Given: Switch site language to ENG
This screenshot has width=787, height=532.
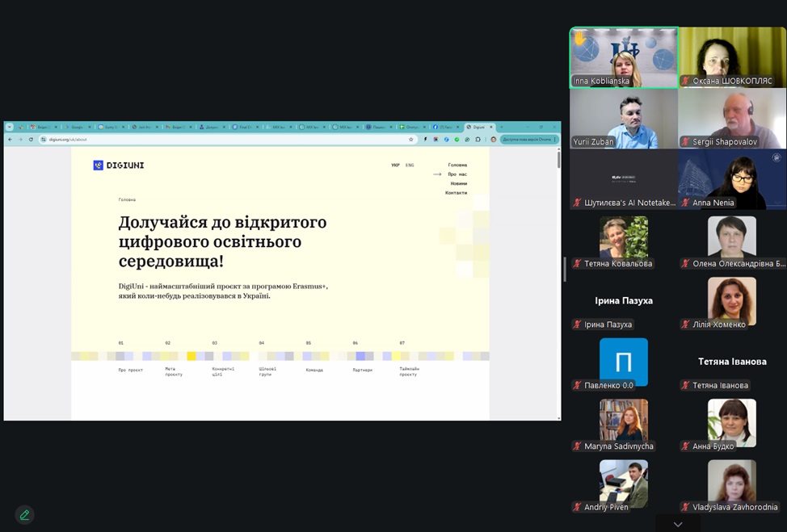Looking at the screenshot, I should [410, 165].
